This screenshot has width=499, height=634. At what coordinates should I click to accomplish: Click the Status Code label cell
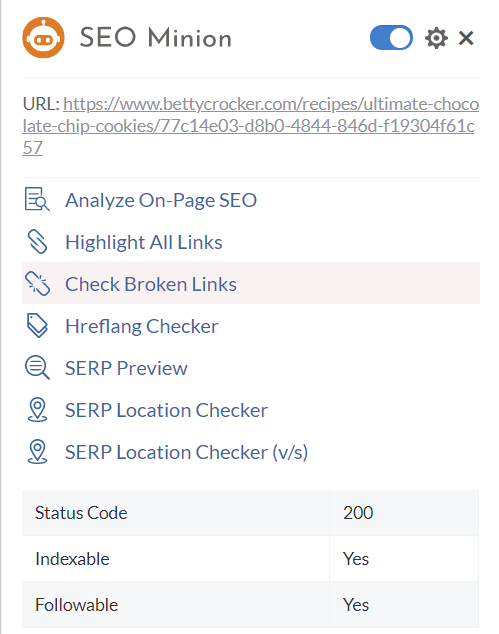click(175, 513)
